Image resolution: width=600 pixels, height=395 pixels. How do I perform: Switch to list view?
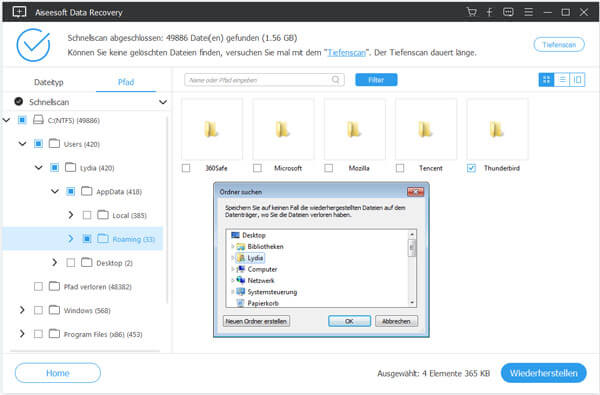click(x=562, y=80)
